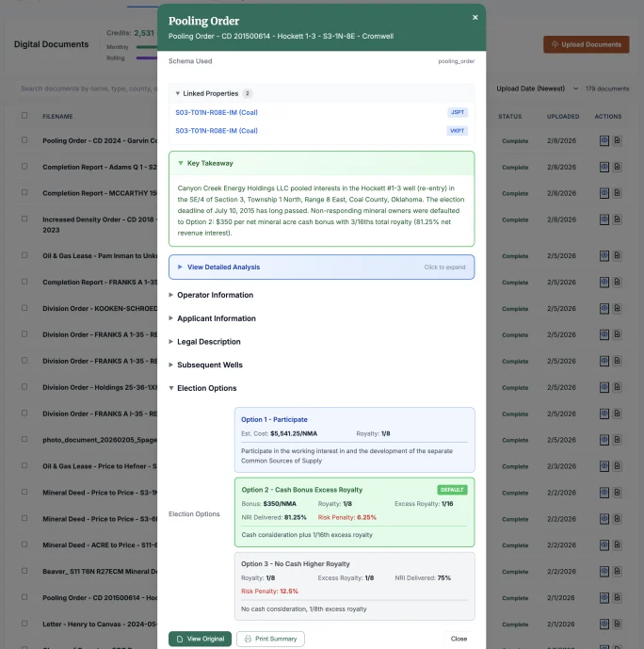Screen dimensions: 644x649
Task: Open second S03-T01N-R08E-IM (Coal) link with VKPT tag
Action: click(217, 131)
